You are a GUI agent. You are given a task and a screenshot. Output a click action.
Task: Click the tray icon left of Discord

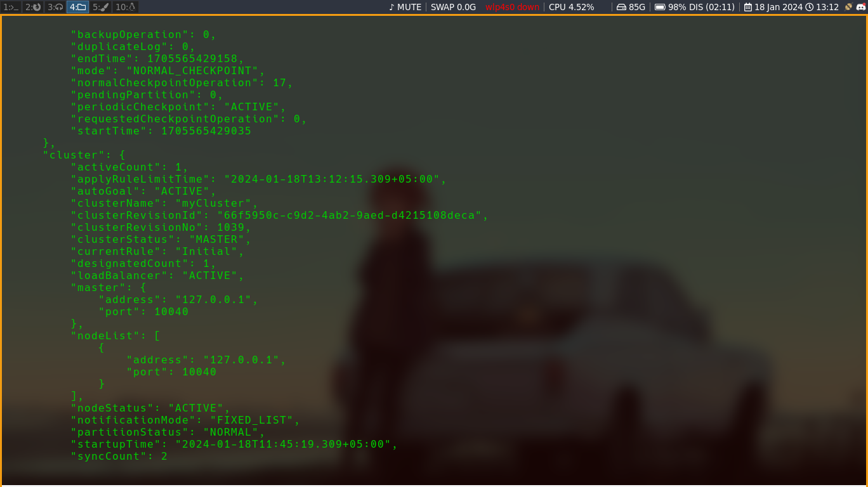pos(848,7)
